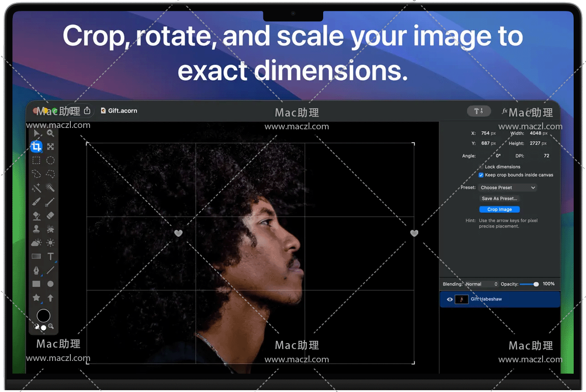The width and height of the screenshot is (586, 392).
Task: Choose the Text tool
Action: point(50,256)
